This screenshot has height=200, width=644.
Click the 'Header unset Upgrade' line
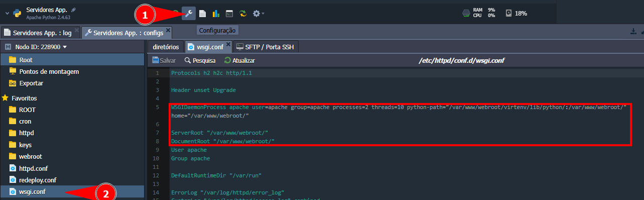[203, 90]
